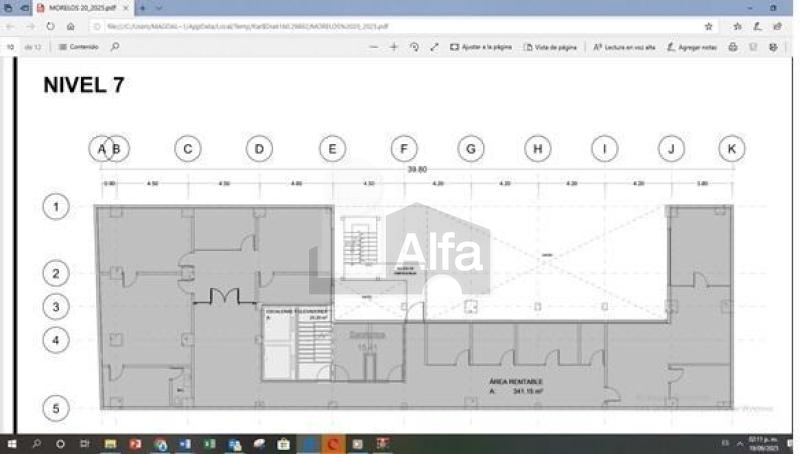Click the page number input field

tap(12, 47)
